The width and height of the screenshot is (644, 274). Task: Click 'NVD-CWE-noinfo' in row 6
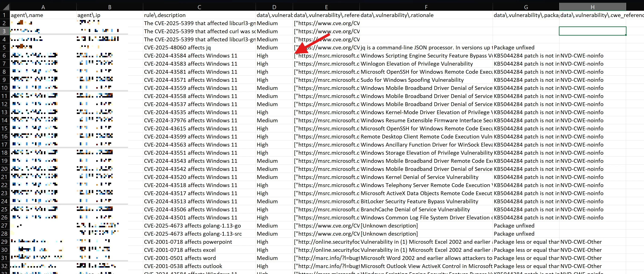(593, 55)
